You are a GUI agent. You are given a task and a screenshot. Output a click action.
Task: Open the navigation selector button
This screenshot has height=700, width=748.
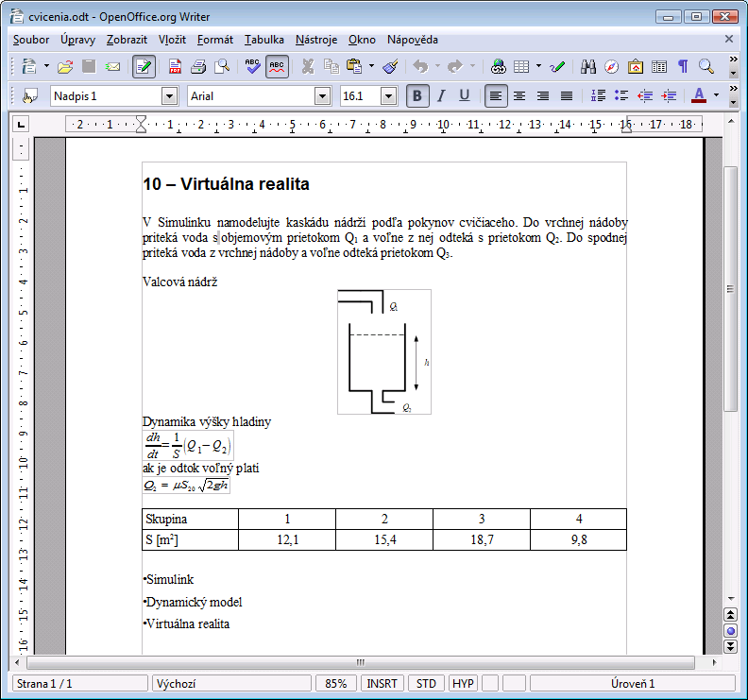coord(731,631)
